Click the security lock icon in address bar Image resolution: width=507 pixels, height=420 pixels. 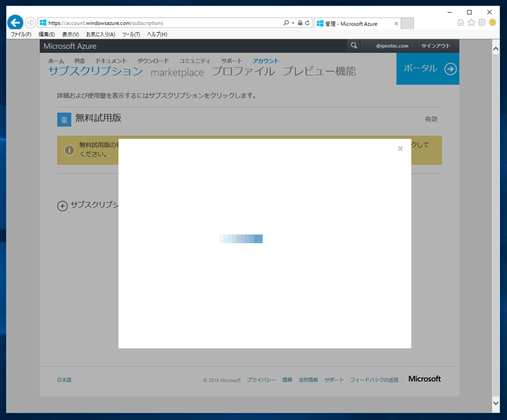(x=300, y=23)
